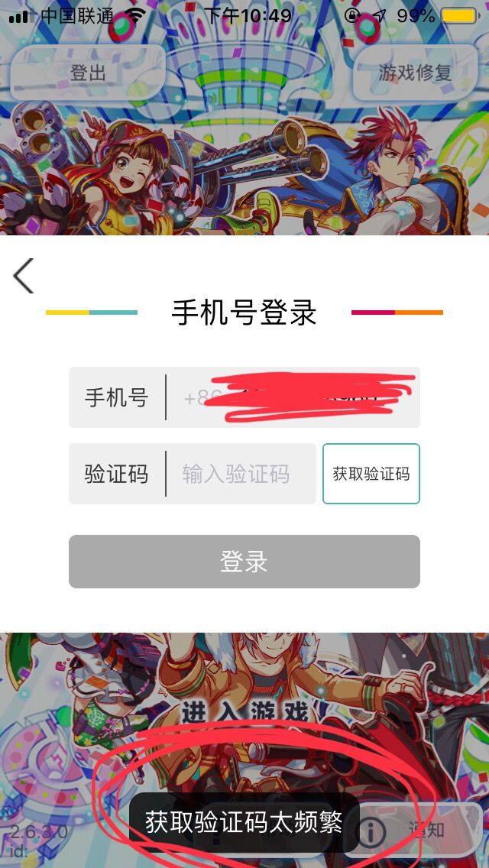Tap the 手机号 phone number input field
489x868 pixels.
[244, 397]
